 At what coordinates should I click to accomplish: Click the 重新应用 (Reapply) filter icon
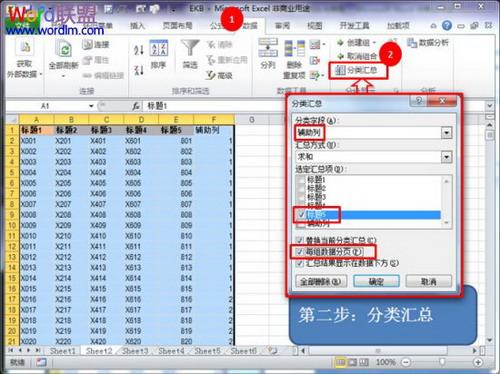(x=210, y=60)
